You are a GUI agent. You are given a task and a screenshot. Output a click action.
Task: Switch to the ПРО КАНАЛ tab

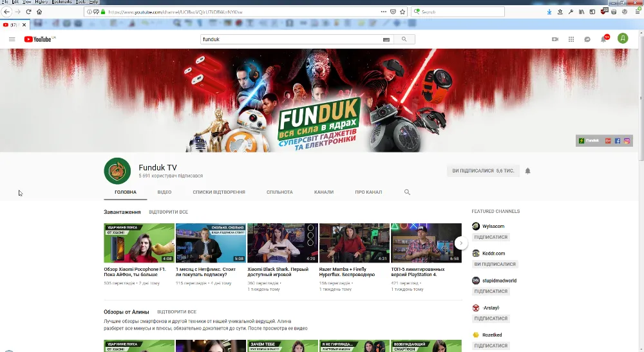(x=368, y=192)
